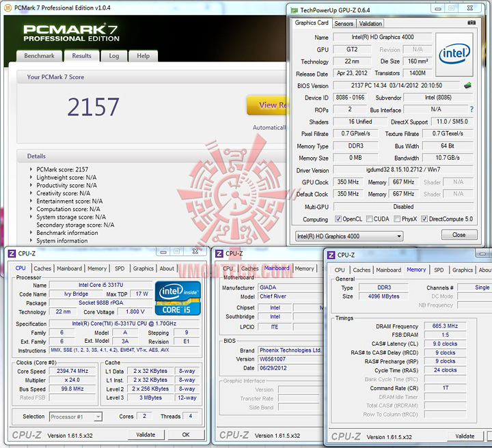The height and width of the screenshot is (448, 492).
Task: Expand the System information row
Action: point(31,241)
